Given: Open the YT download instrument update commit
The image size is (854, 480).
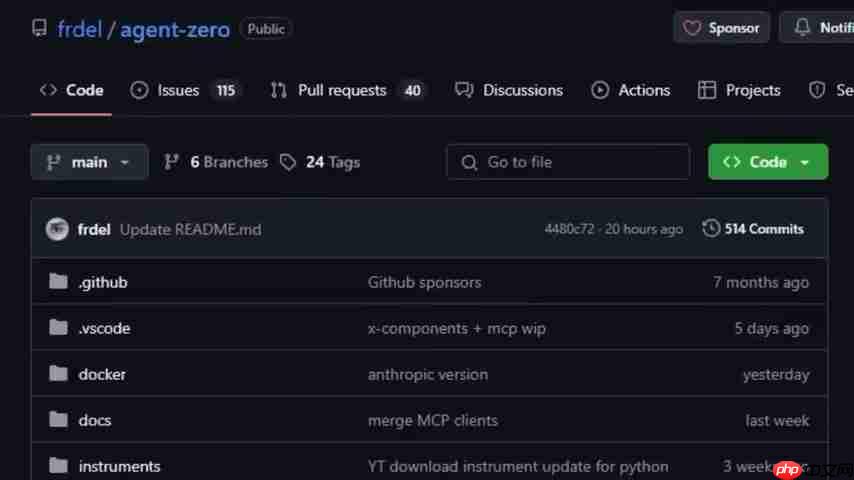Looking at the screenshot, I should [x=518, y=467].
